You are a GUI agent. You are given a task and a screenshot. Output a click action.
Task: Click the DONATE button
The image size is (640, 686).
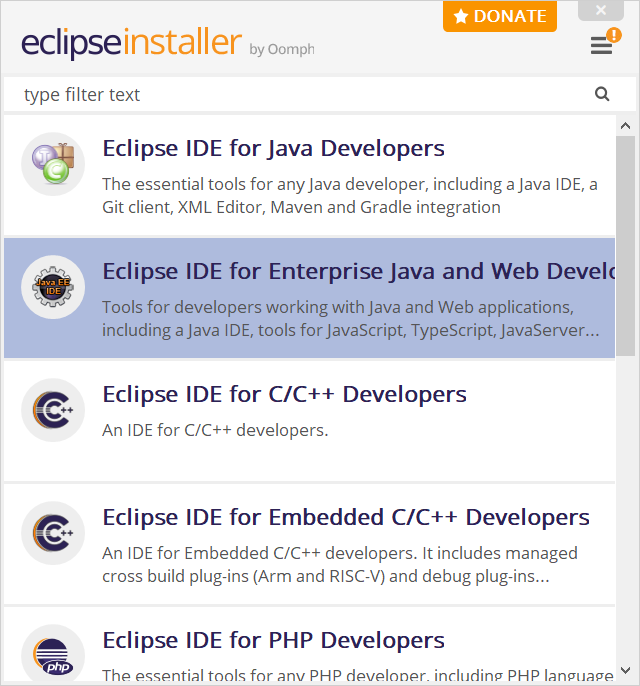pyautogui.click(x=500, y=16)
